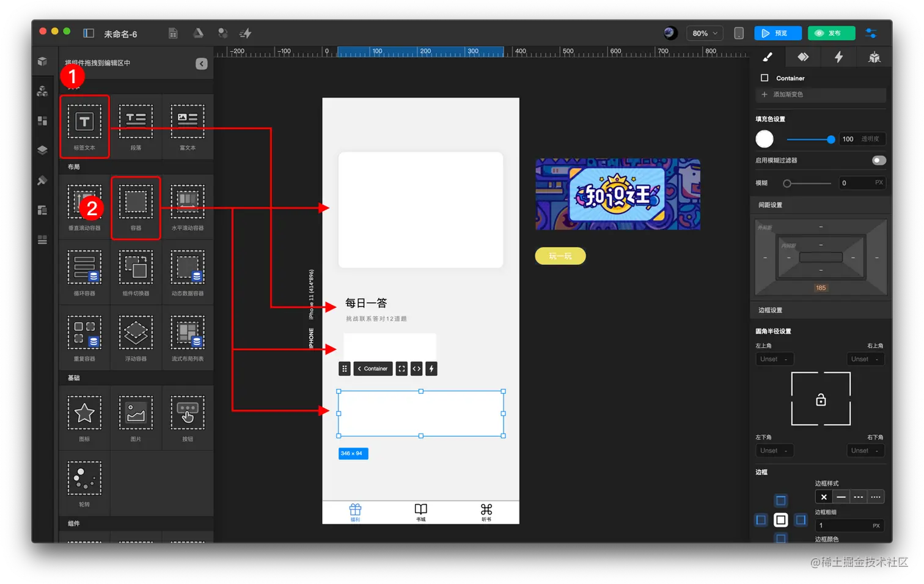Screen dimensions: 924x584
Task: Choose no-border X style option
Action: (824, 497)
